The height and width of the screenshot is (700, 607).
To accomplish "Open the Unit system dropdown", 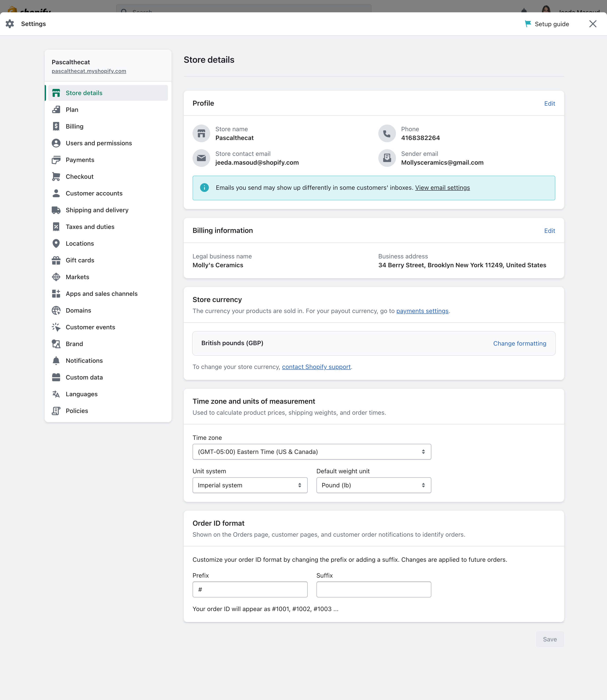I will click(250, 485).
